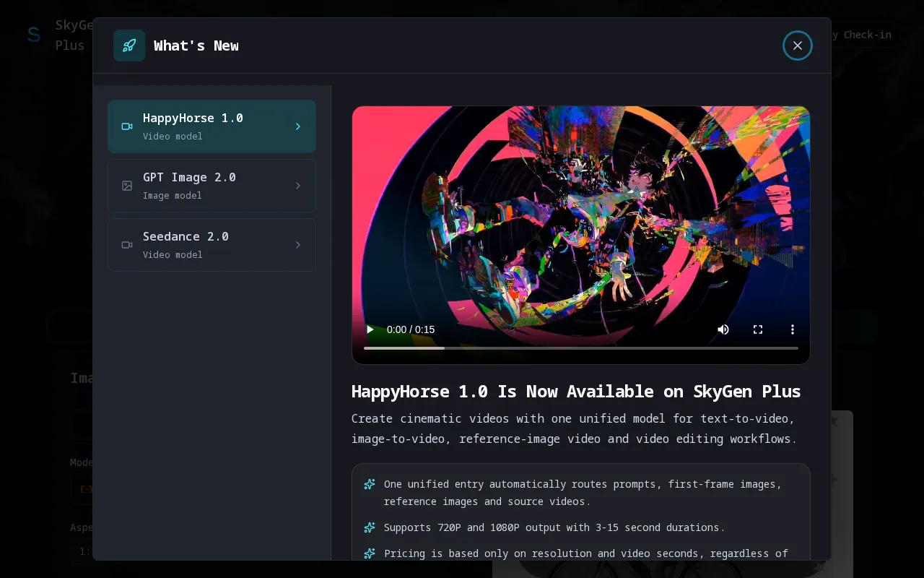This screenshot has height=578, width=924.
Task: Click the 'Pricing is based only on resolution' text
Action: (x=586, y=553)
